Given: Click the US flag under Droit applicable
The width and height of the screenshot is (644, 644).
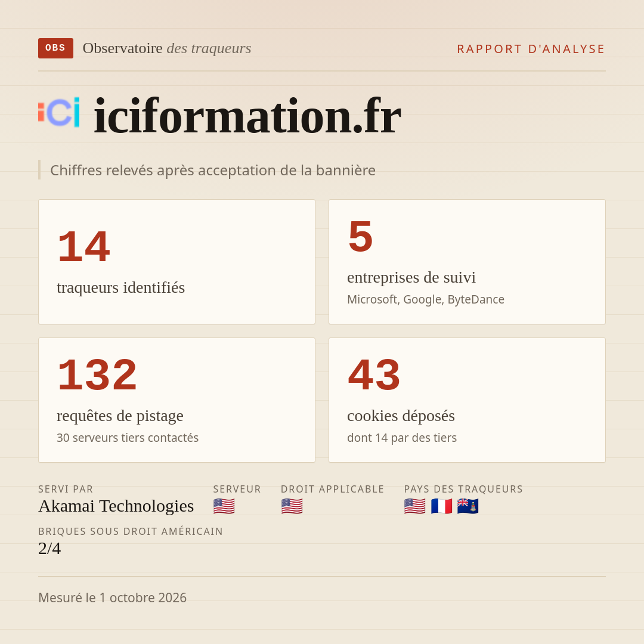Looking at the screenshot, I should [x=292, y=506].
